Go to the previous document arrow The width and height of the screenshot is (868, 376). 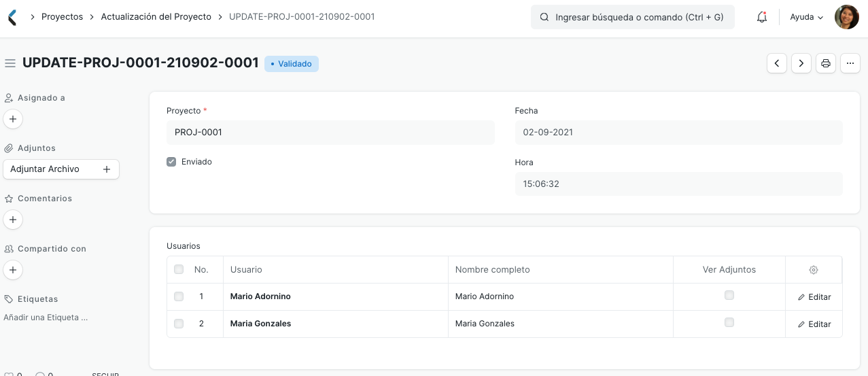point(777,63)
